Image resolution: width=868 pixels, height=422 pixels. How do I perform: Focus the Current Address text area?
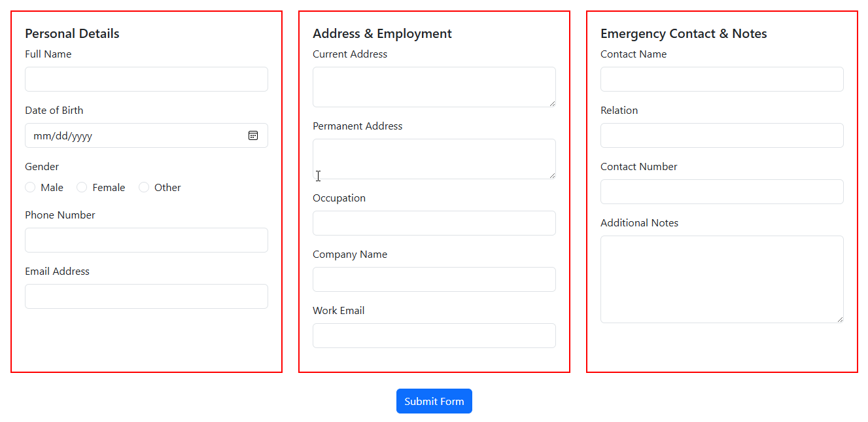(434, 87)
